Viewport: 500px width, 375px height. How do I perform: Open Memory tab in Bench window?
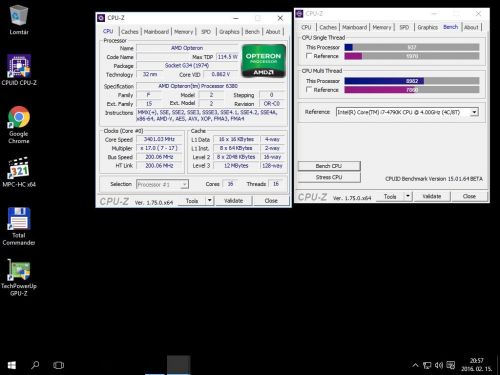[x=382, y=27]
